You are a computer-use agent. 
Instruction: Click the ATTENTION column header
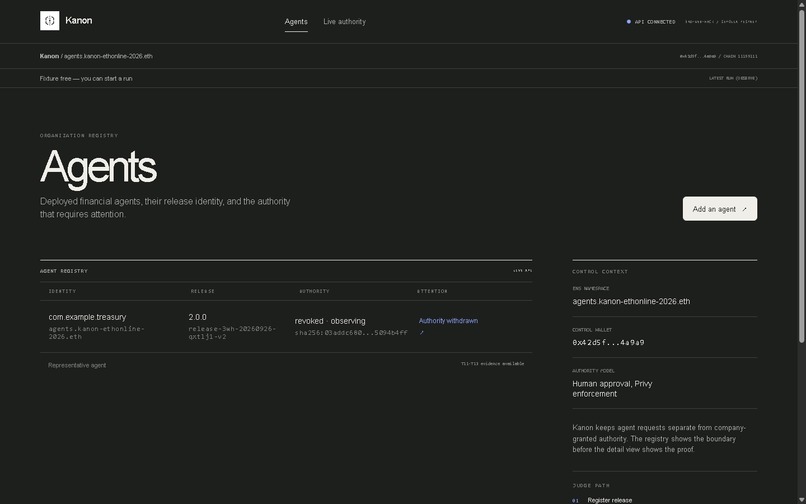432,291
